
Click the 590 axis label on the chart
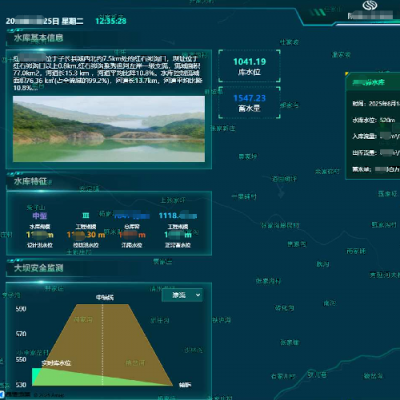point(21,309)
